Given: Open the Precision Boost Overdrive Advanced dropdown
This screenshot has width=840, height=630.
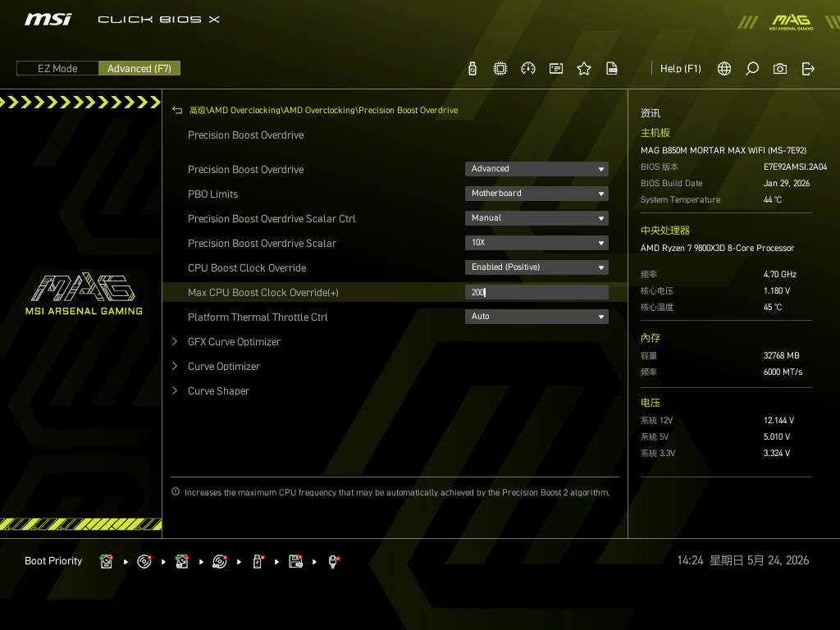Looking at the screenshot, I should 536,169.
